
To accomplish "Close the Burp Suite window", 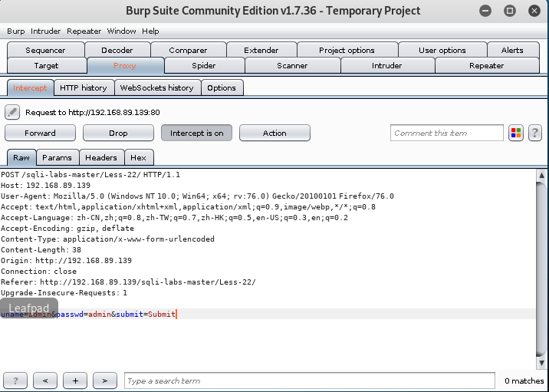I will point(534,11).
